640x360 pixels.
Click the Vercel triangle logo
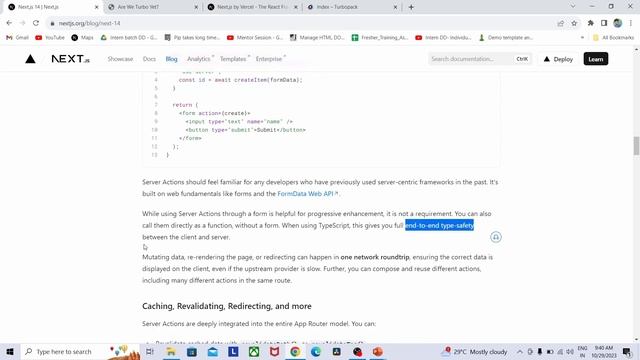(30, 59)
